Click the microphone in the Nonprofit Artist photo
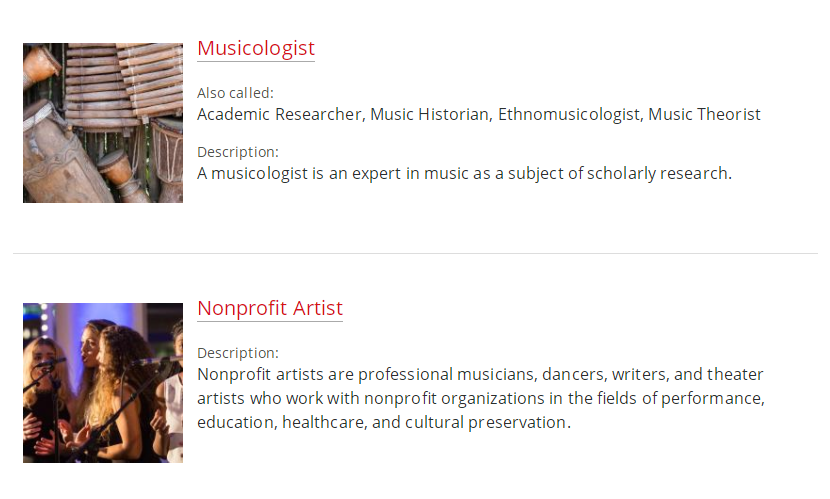 coord(50,363)
